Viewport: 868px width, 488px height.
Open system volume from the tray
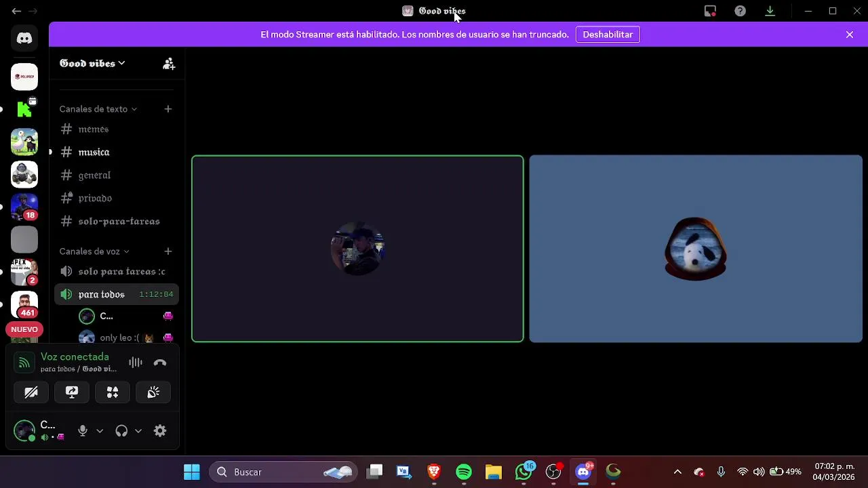click(759, 472)
